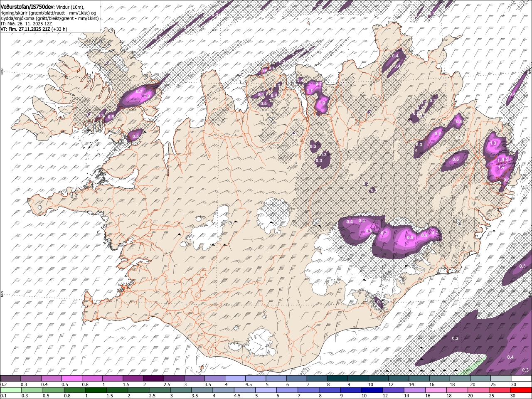Screen dimensions: 532x399
Task: Click the 30 label in the upper legend row
Action: click(513, 384)
